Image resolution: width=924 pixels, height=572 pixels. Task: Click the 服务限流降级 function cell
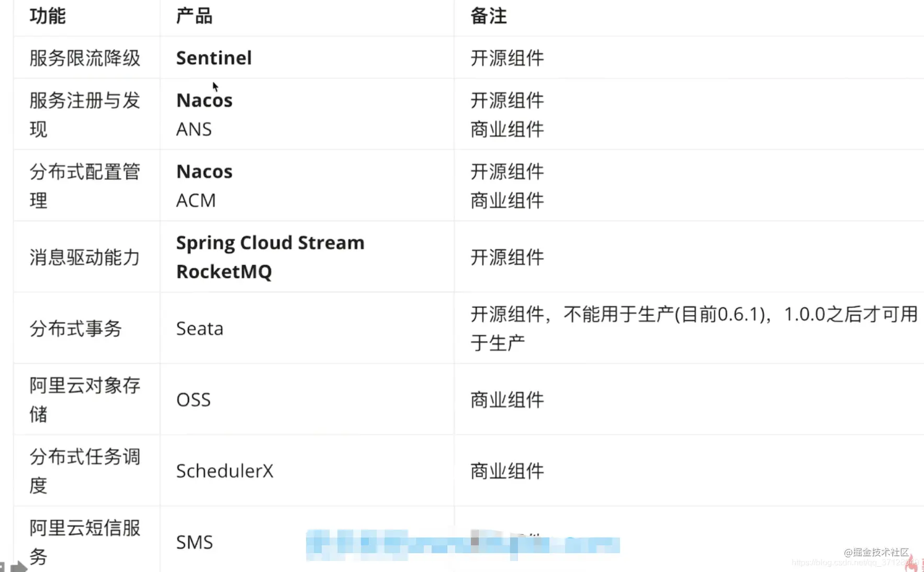[x=85, y=58]
